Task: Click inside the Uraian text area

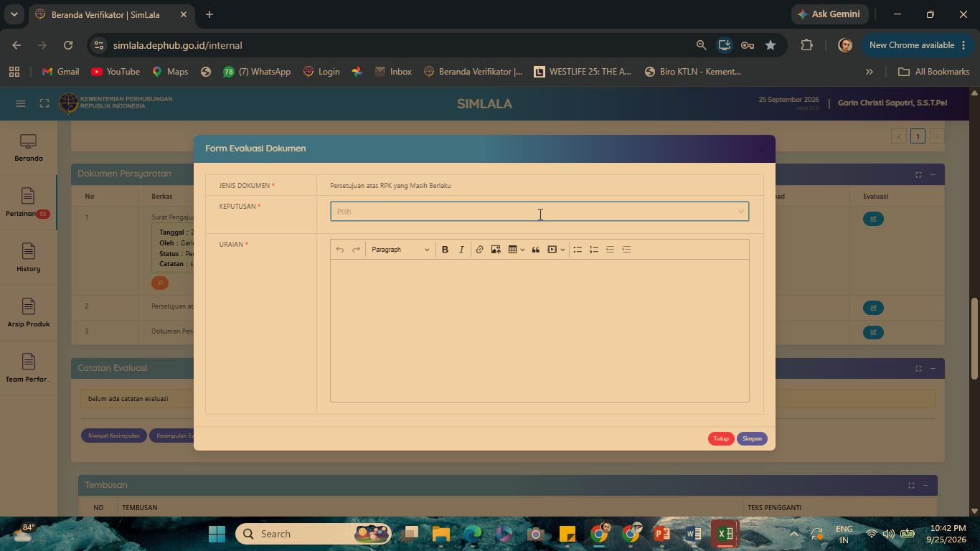Action: tap(540, 330)
